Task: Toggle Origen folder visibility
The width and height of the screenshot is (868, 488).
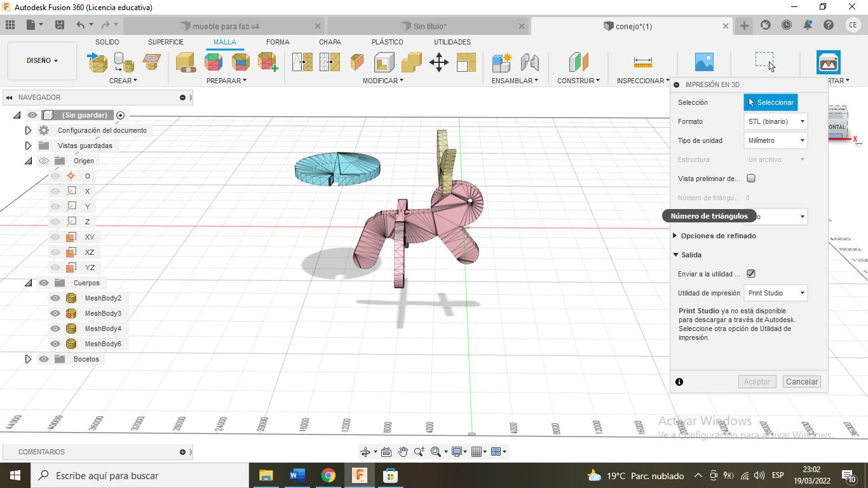Action: (43, 160)
